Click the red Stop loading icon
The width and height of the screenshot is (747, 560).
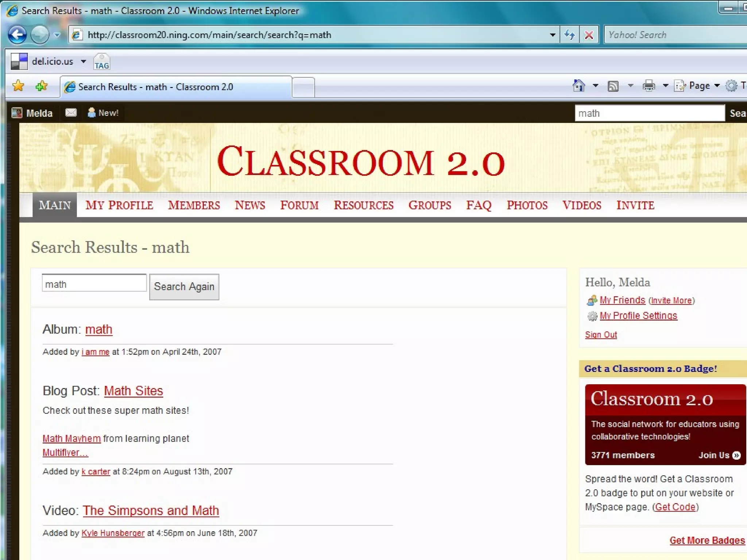click(x=589, y=35)
